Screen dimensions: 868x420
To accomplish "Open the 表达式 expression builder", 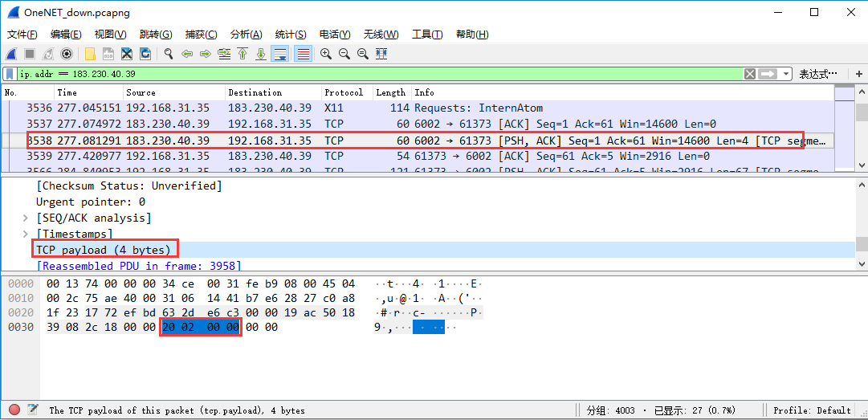I will pos(817,74).
